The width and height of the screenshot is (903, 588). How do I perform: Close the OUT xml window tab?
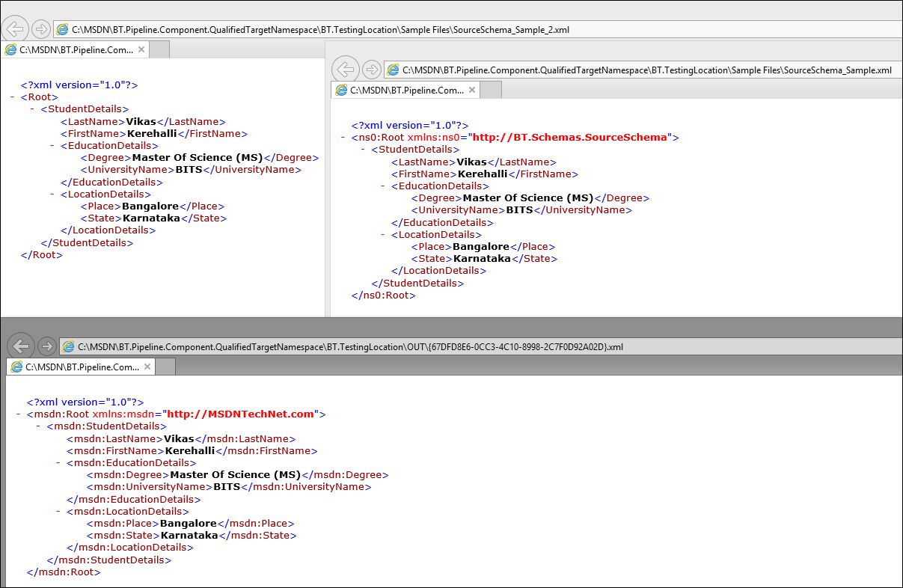(x=147, y=367)
